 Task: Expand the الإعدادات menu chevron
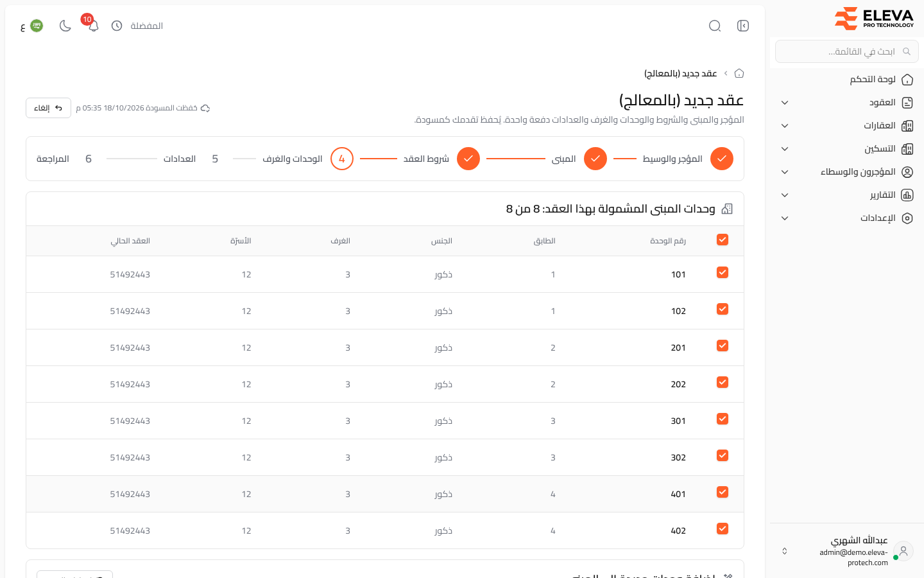pyautogui.click(x=785, y=218)
